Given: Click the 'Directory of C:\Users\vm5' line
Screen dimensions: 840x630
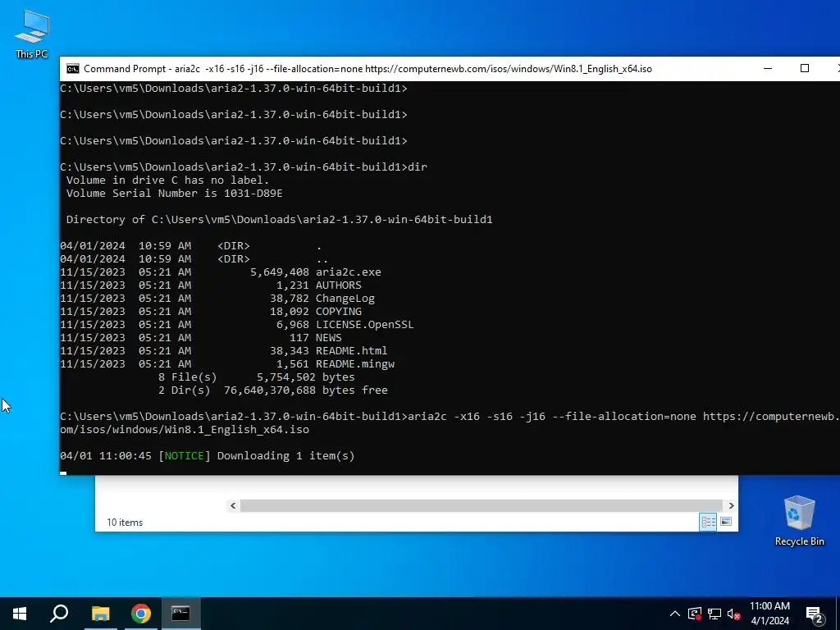Looking at the screenshot, I should tap(279, 220).
